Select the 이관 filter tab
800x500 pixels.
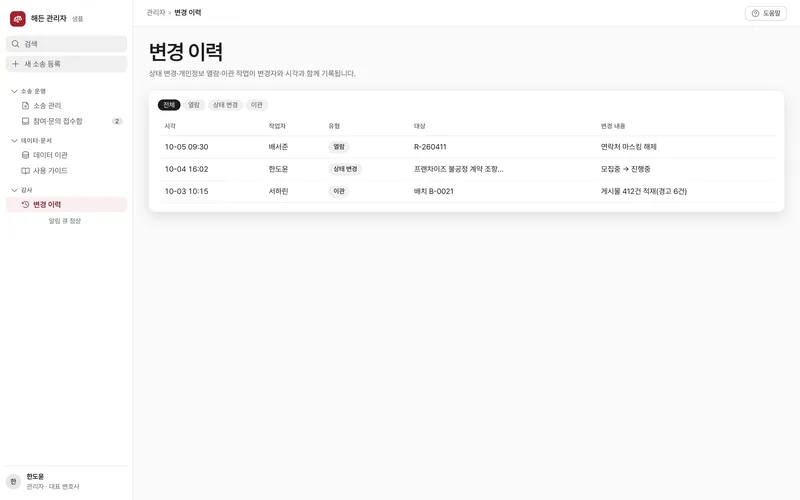click(257, 105)
